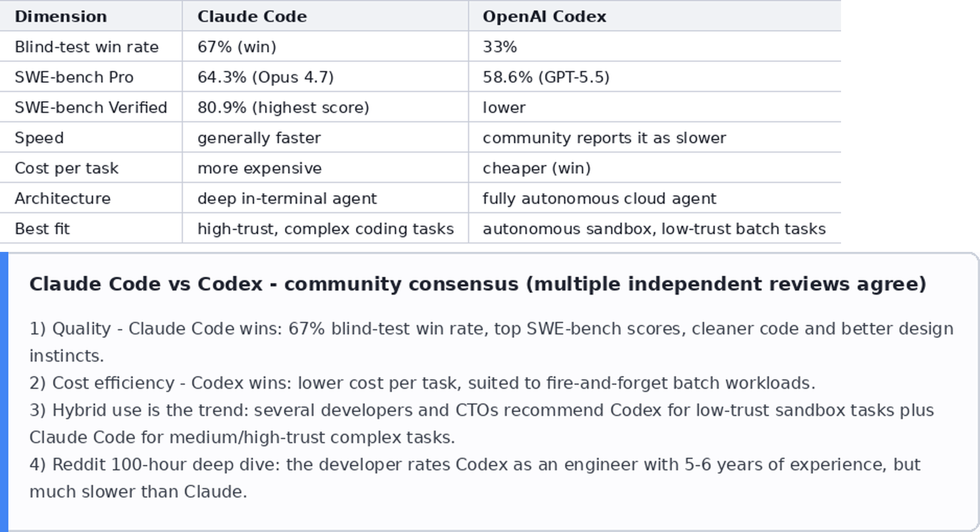Click the "67% (win)" cell
The image size is (980, 532).
click(x=325, y=47)
